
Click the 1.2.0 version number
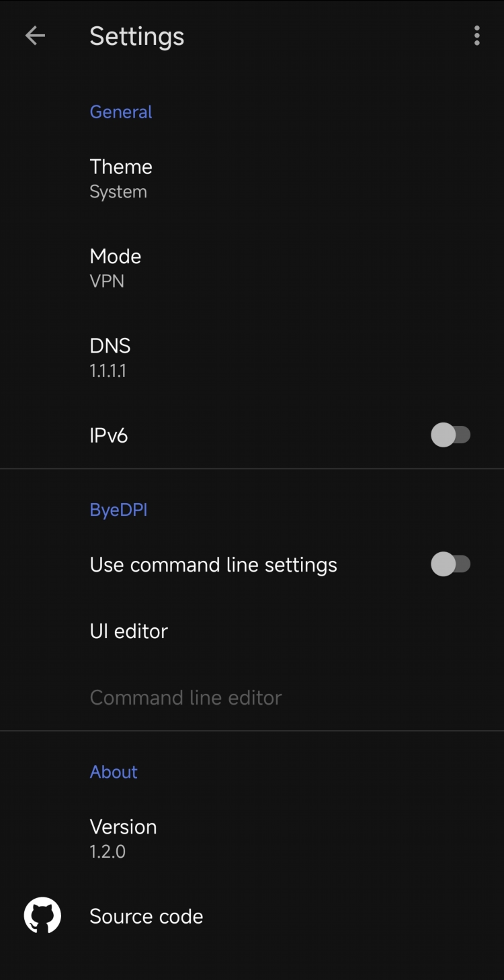point(108,851)
